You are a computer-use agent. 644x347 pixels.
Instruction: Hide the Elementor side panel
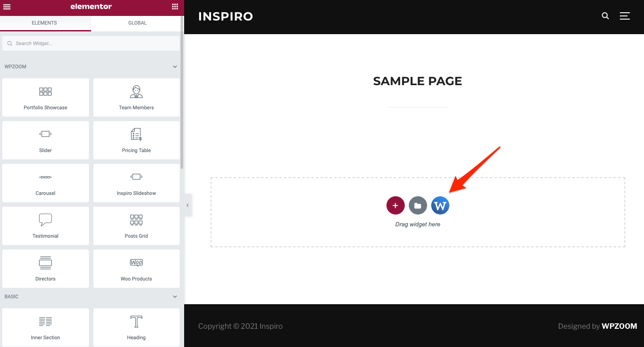point(187,205)
